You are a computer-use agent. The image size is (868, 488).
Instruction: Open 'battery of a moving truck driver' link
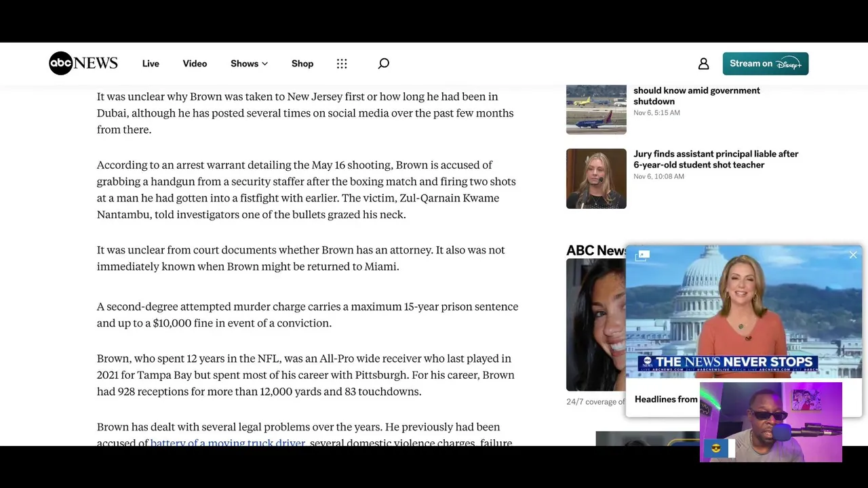(228, 443)
